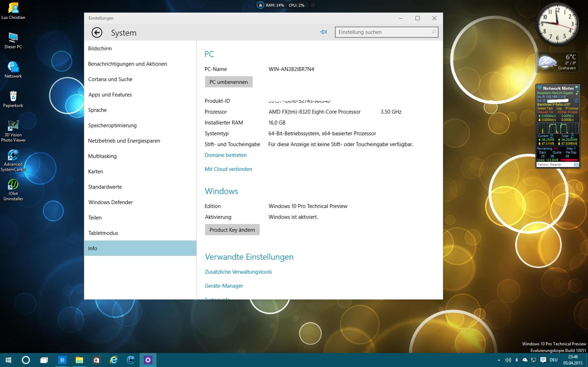
Task: Open the Geräte-Manager link
Action: [224, 286]
